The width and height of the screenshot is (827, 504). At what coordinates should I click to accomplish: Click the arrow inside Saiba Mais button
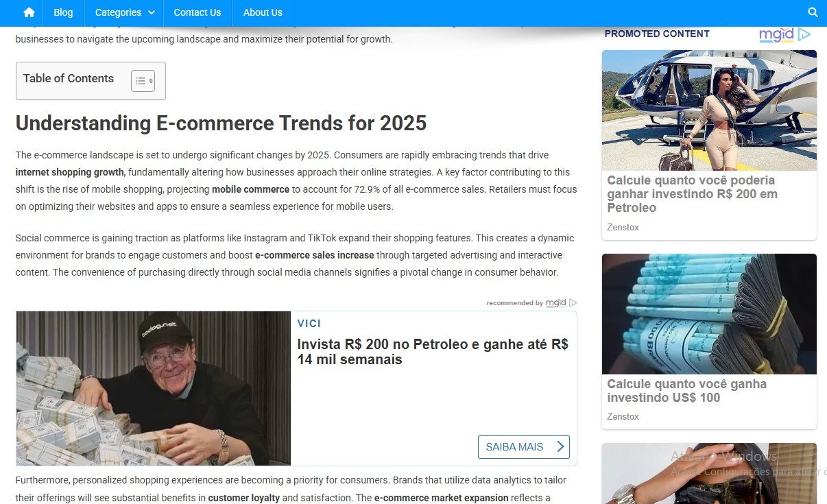560,447
